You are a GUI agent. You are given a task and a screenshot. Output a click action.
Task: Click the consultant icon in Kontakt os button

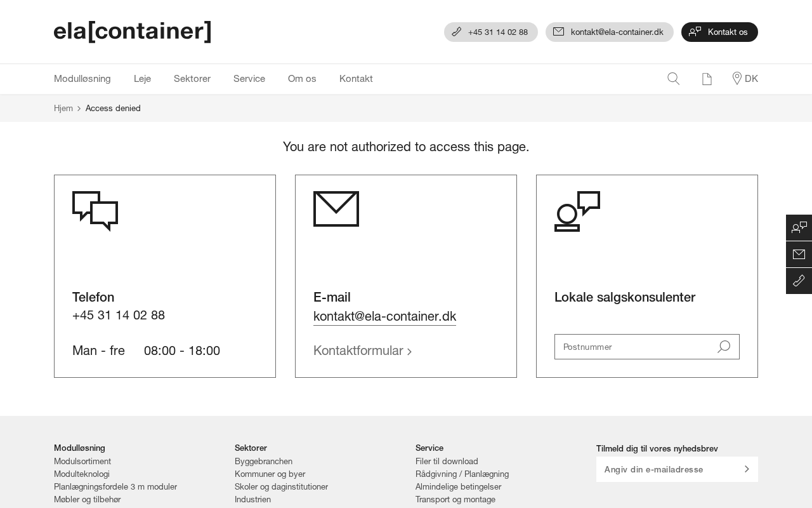[x=695, y=32]
